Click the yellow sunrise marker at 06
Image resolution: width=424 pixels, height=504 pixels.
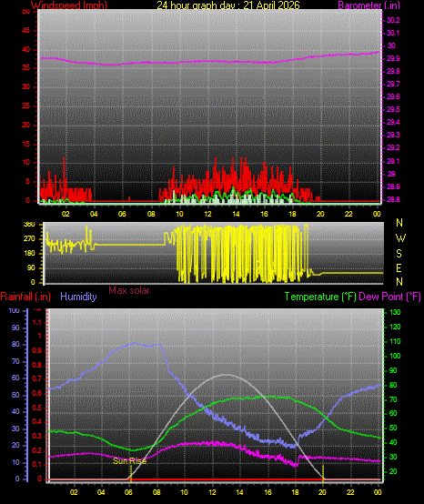pos(131,474)
